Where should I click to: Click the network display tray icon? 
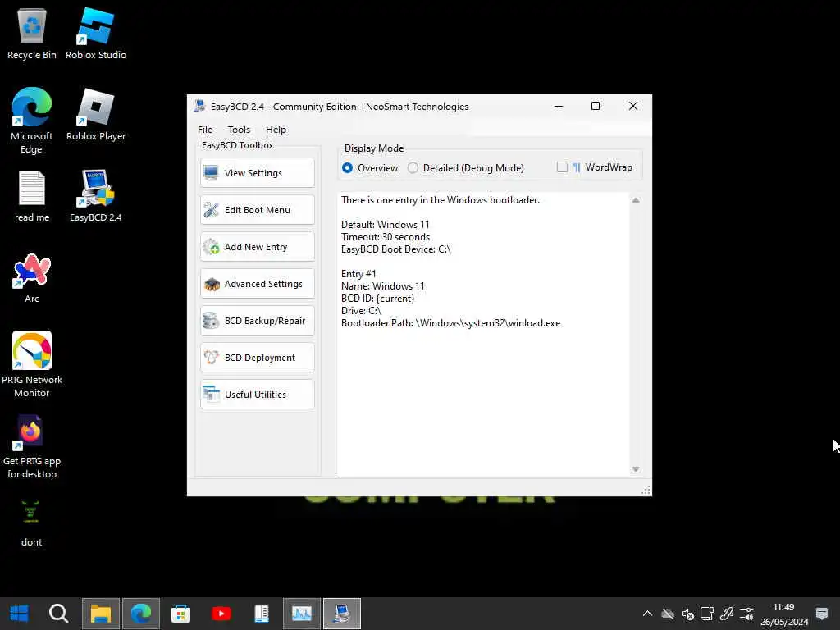coord(707,614)
